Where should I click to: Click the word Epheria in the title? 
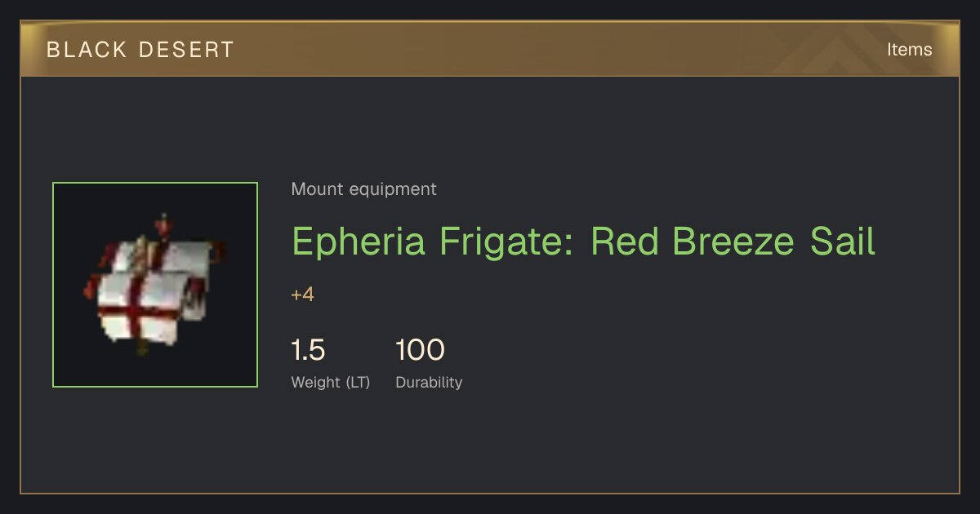[359, 241]
